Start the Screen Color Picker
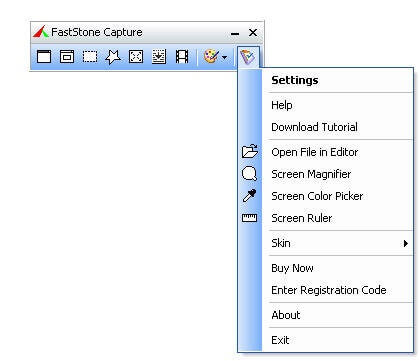This screenshot has height=361, width=420. coord(338,196)
